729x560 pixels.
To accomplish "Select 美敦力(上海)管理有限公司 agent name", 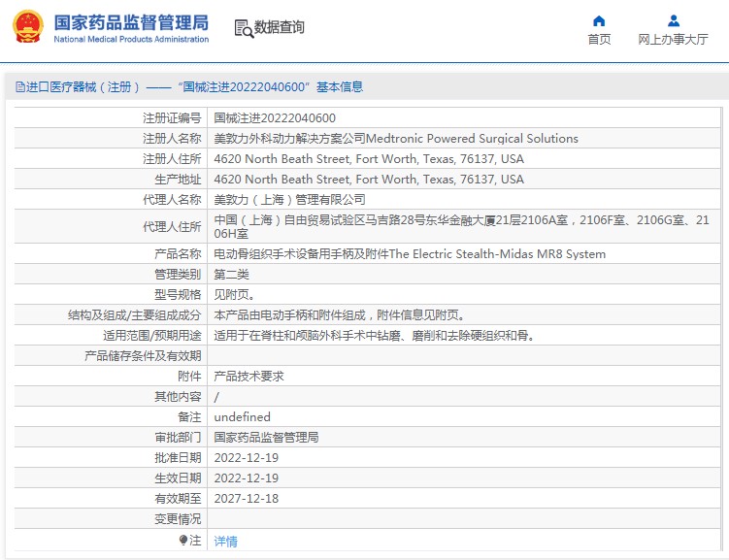I will click(289, 200).
